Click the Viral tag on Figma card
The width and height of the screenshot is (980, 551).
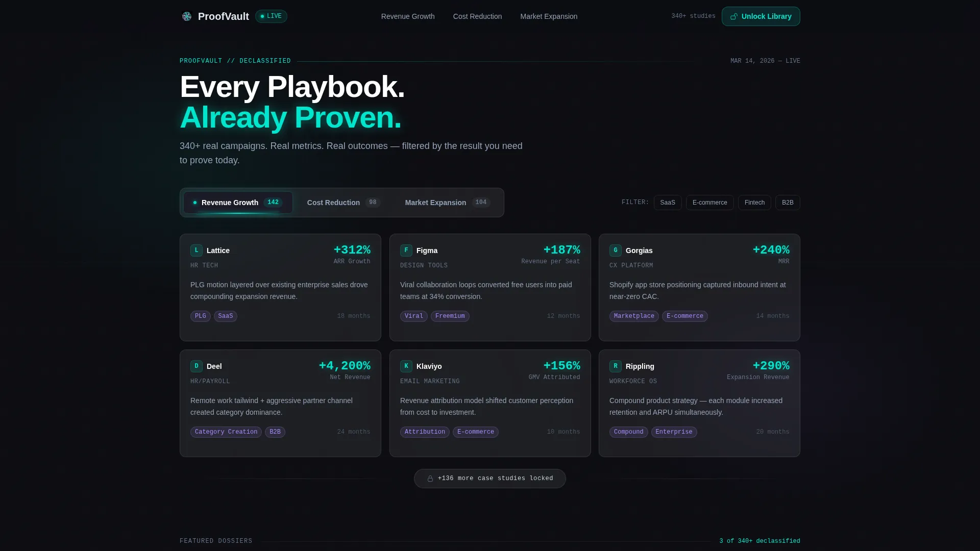(x=414, y=316)
